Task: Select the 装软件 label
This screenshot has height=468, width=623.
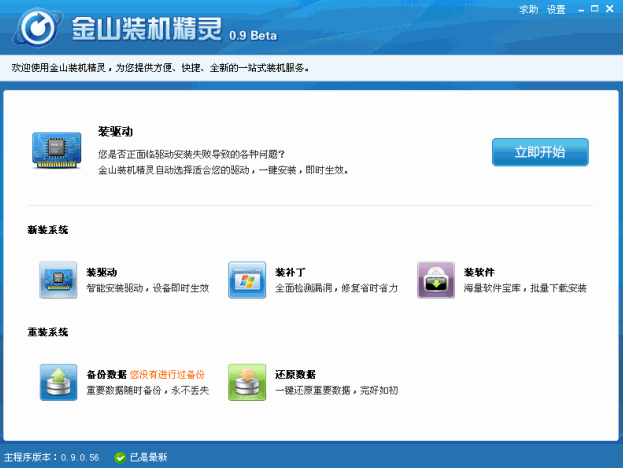Action: click(479, 272)
